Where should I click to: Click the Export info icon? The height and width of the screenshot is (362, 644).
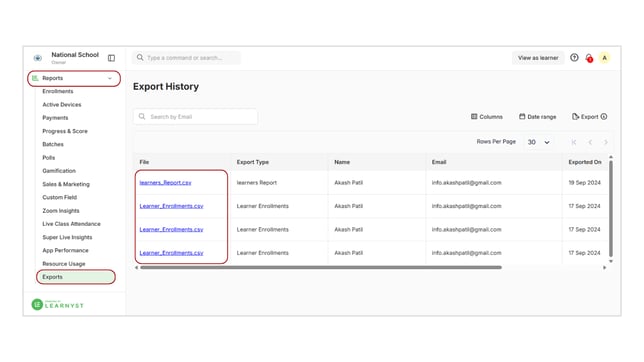click(x=604, y=117)
